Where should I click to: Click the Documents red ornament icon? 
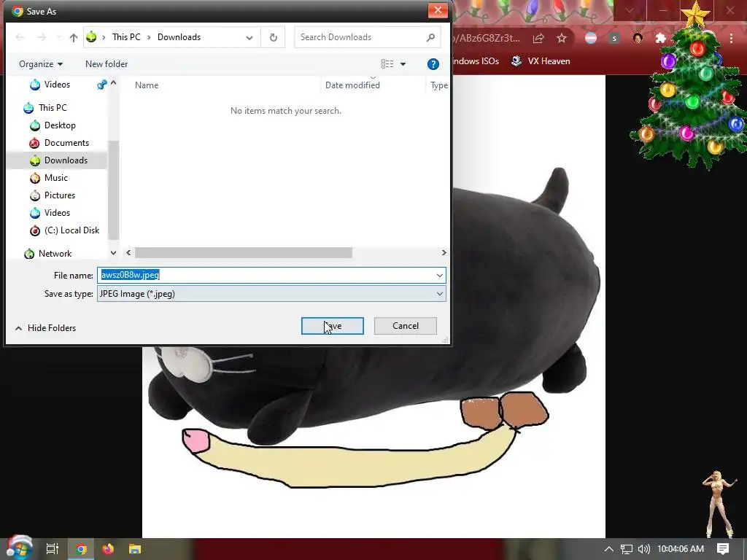click(34, 143)
